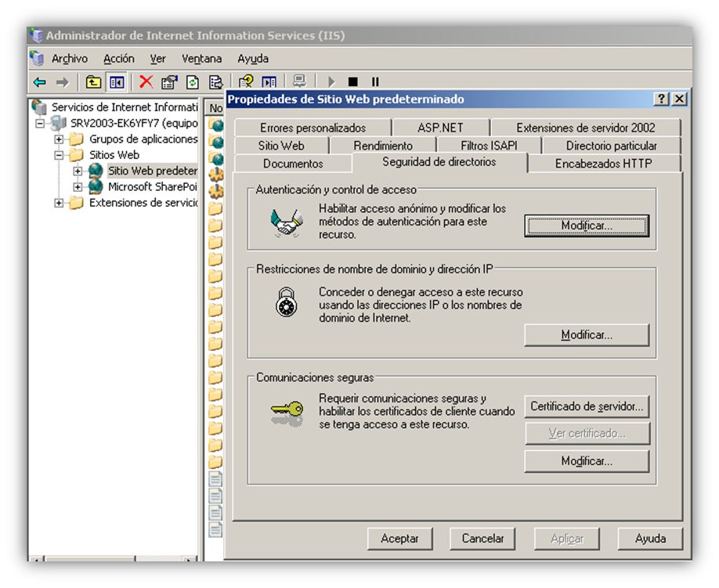The width and height of the screenshot is (719, 588).
Task: Click Modificar under Comunicaciones seguras
Action: pyautogui.click(x=587, y=461)
